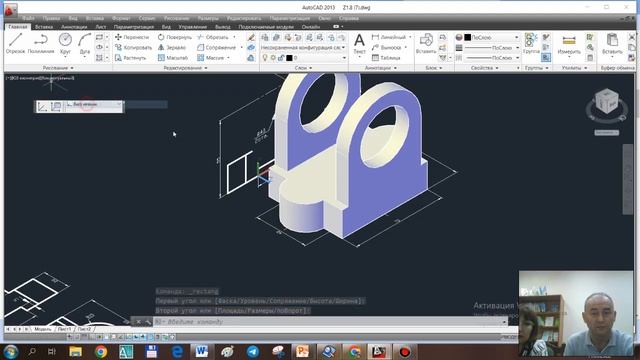This screenshot has width=640, height=360.
Task: Open the Формат menu
Action: (x=121, y=18)
